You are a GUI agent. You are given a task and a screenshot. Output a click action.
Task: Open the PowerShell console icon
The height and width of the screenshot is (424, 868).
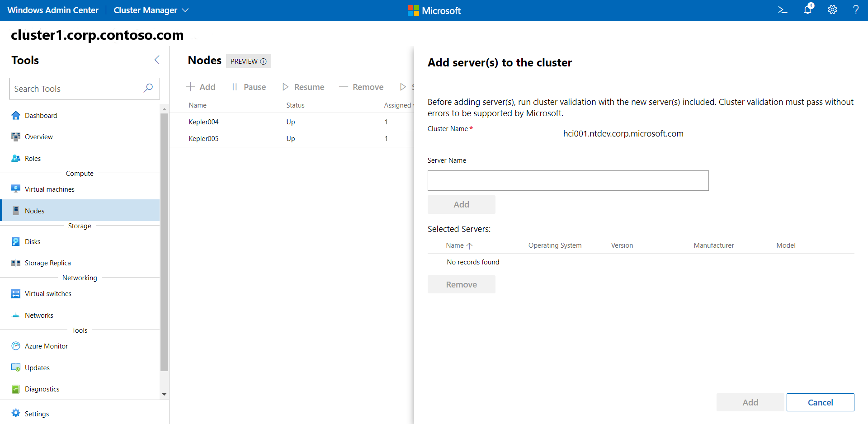pos(783,10)
